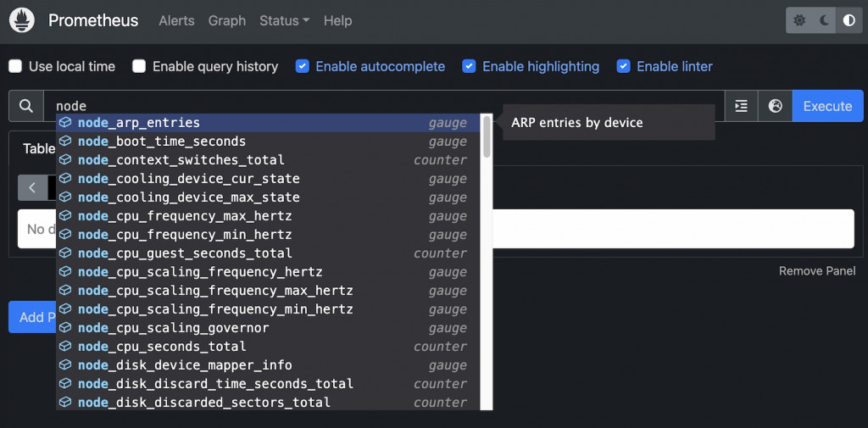Click the previous time chevron button
The image size is (868, 428).
pos(32,187)
